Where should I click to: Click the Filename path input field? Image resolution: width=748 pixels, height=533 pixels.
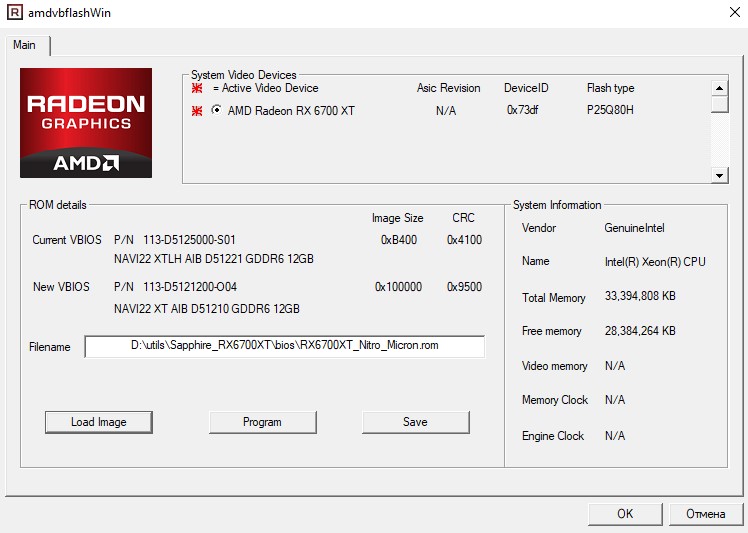(x=285, y=346)
